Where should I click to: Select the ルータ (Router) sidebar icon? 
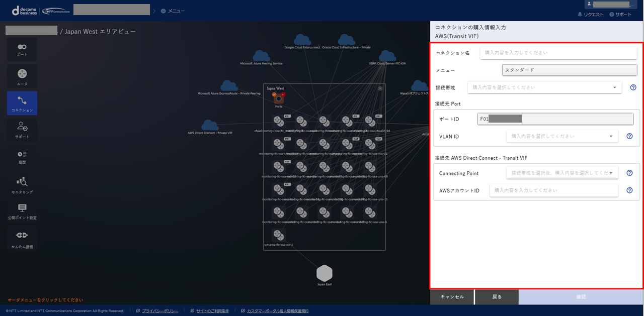point(22,76)
